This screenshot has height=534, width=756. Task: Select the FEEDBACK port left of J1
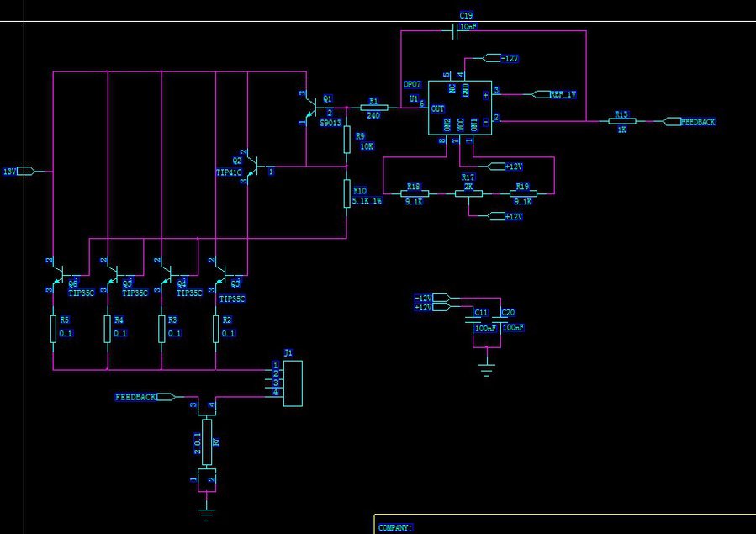coord(165,396)
